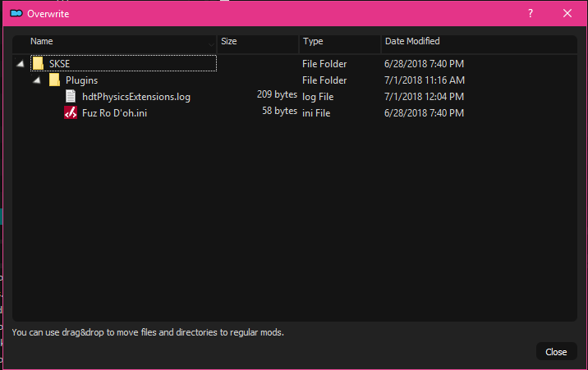Image resolution: width=588 pixels, height=370 pixels.
Task: Click the Plugins row's File Folder type cell
Action: (324, 80)
